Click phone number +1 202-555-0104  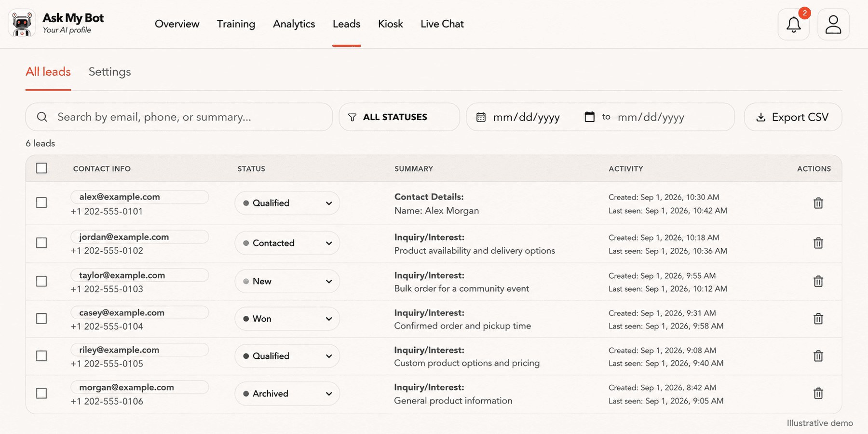[x=107, y=326]
